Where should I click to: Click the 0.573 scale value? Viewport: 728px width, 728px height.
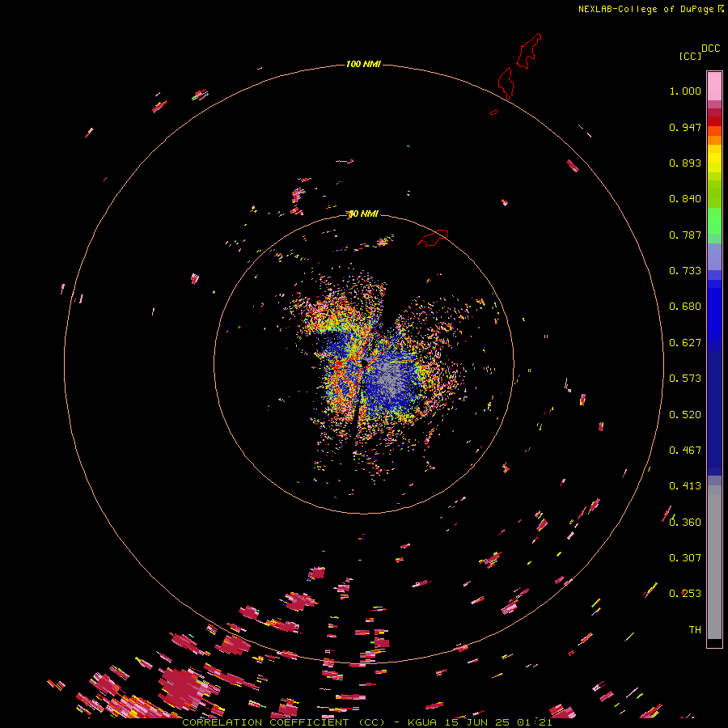click(685, 379)
